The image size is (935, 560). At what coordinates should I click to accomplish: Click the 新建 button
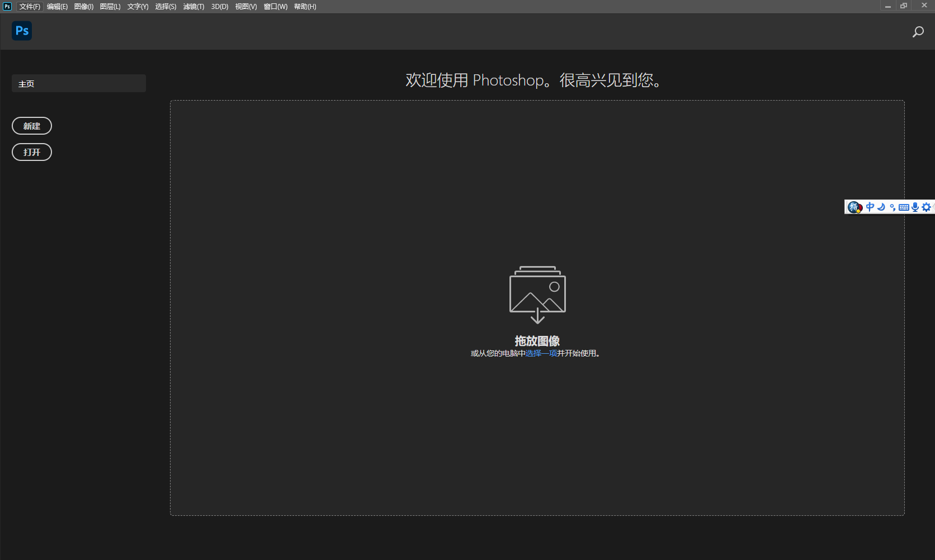(31, 125)
